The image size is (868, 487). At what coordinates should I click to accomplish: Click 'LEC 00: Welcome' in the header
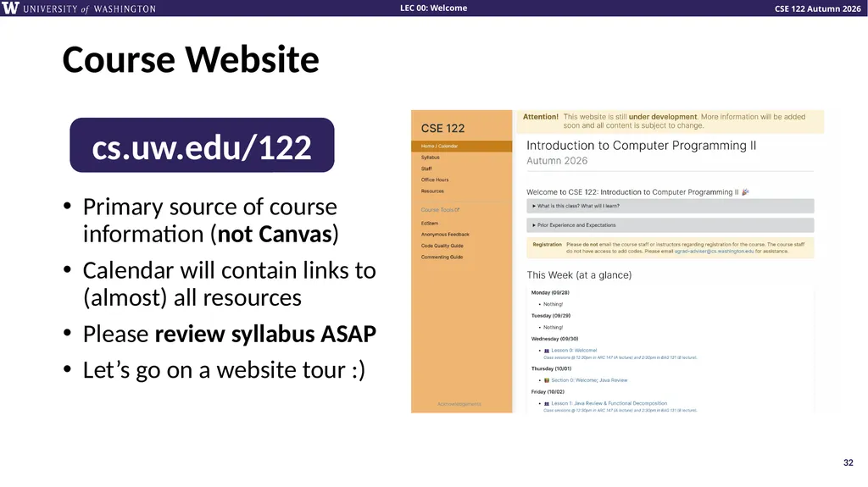click(x=433, y=8)
